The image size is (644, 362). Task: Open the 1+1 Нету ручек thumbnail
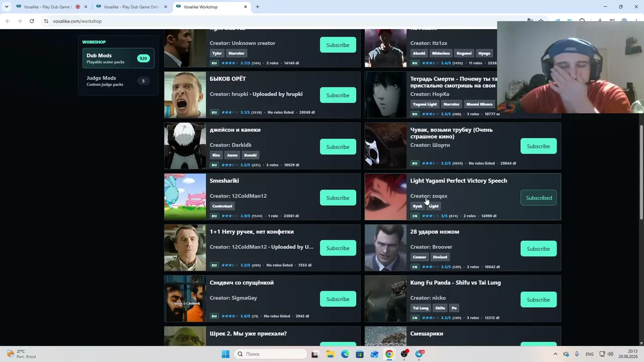tap(185, 248)
